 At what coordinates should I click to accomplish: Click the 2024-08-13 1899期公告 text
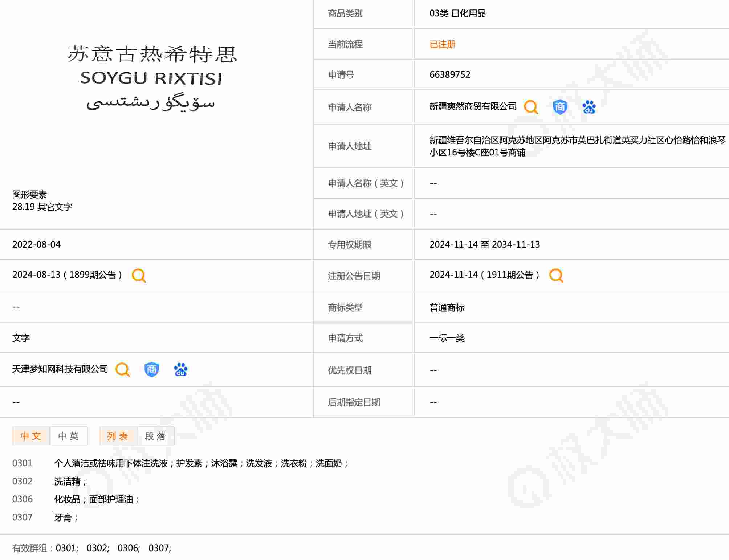click(67, 275)
